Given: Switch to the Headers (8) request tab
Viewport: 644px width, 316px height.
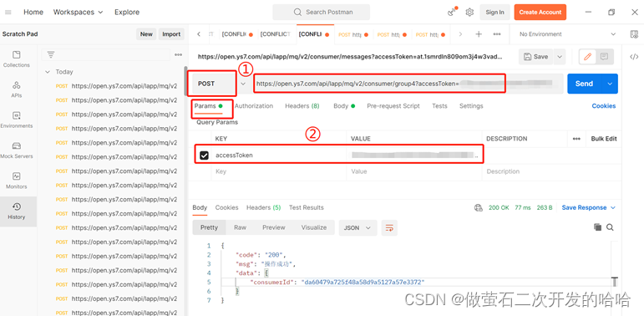Looking at the screenshot, I should coord(302,106).
